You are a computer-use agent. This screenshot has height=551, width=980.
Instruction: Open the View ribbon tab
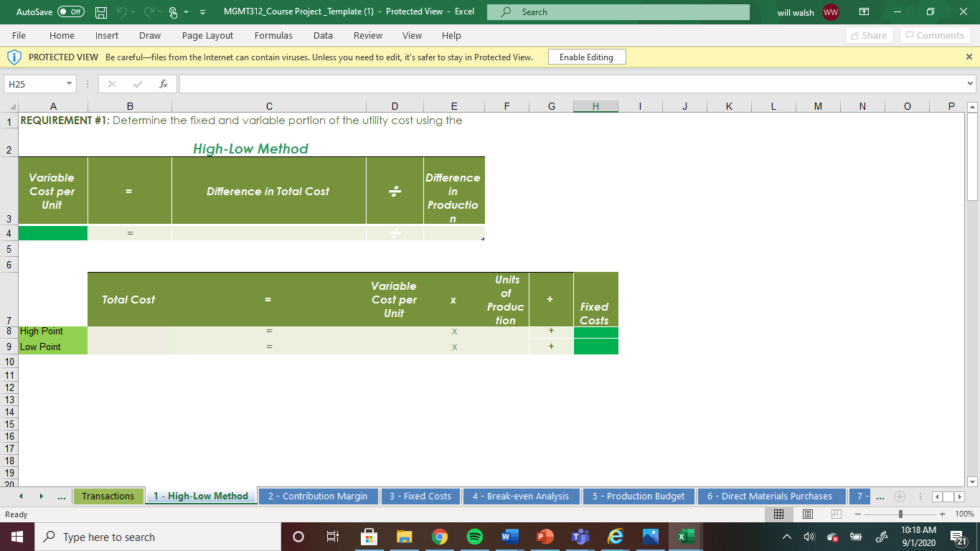[412, 35]
